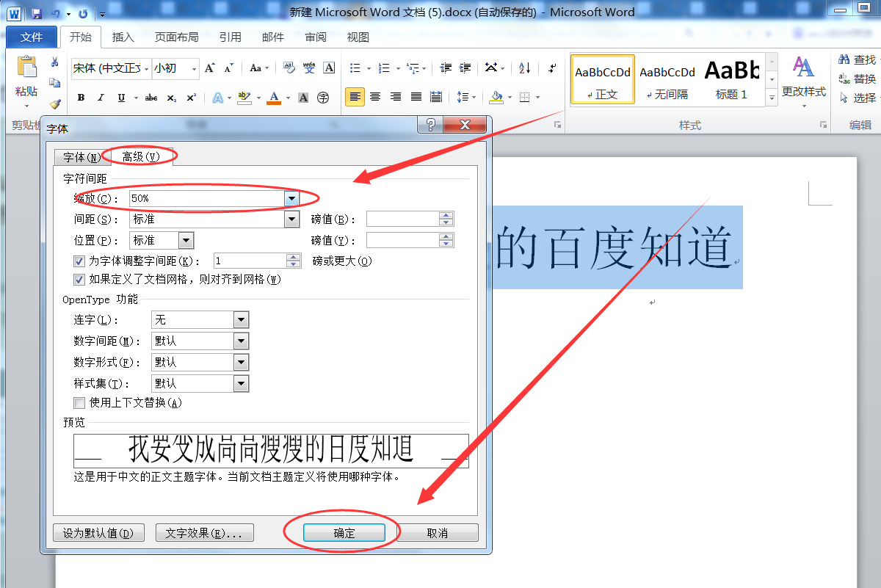Click the Phonetic Guide wén icon
The height and width of the screenshot is (588, 881).
point(309,68)
